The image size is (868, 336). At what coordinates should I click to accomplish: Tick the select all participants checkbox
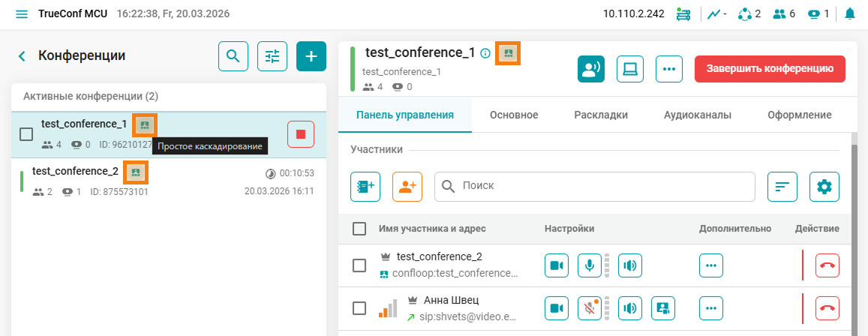click(359, 229)
